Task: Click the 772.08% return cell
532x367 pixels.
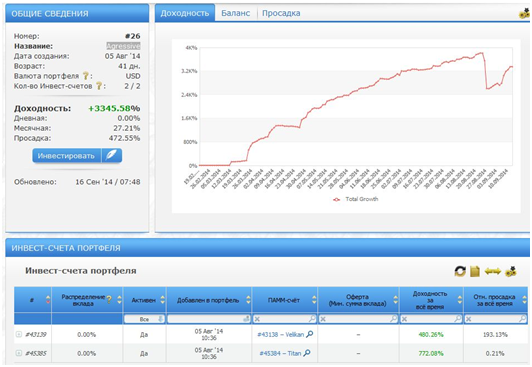Action: [x=431, y=353]
